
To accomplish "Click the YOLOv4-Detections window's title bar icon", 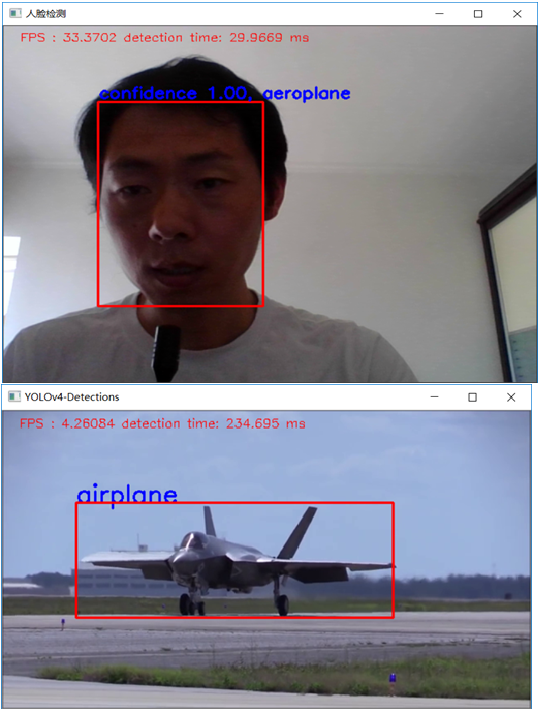I will pos(14,397).
